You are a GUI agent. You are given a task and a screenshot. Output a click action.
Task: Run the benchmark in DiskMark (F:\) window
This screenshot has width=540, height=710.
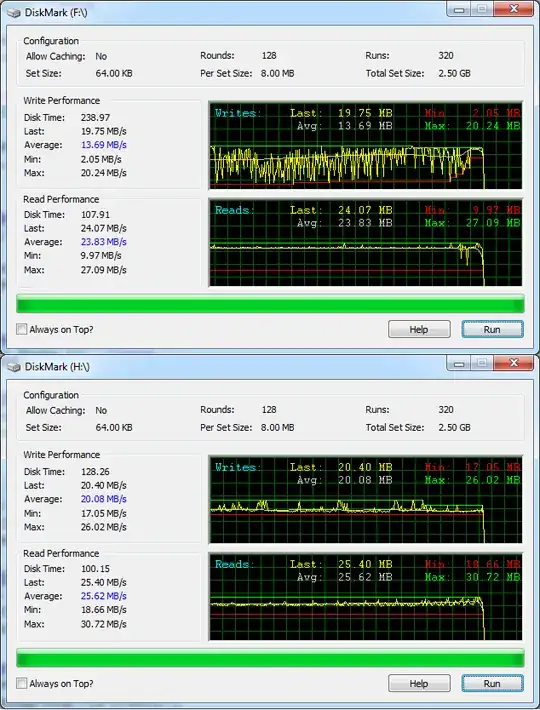tap(492, 329)
